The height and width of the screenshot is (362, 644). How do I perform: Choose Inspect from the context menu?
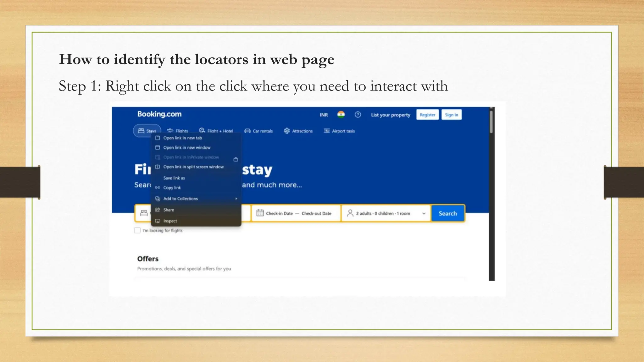(x=170, y=221)
